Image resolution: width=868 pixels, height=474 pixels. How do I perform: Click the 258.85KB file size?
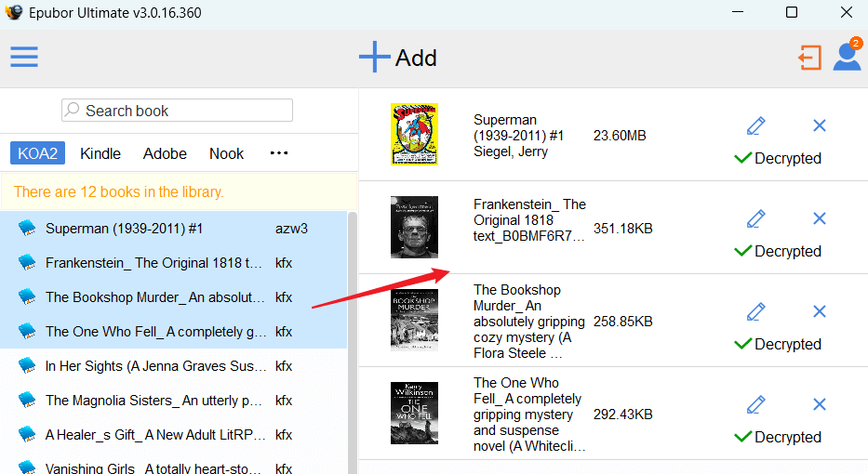click(x=622, y=322)
